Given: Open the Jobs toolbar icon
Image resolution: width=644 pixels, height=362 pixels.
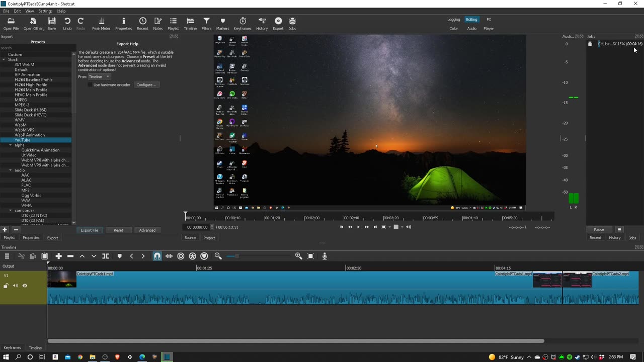Looking at the screenshot, I should click(292, 23).
